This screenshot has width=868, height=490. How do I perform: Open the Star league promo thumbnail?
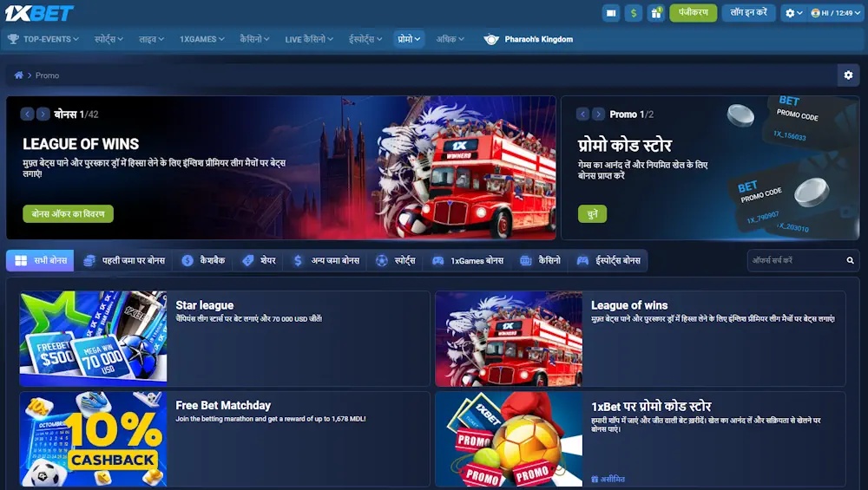[x=93, y=338]
